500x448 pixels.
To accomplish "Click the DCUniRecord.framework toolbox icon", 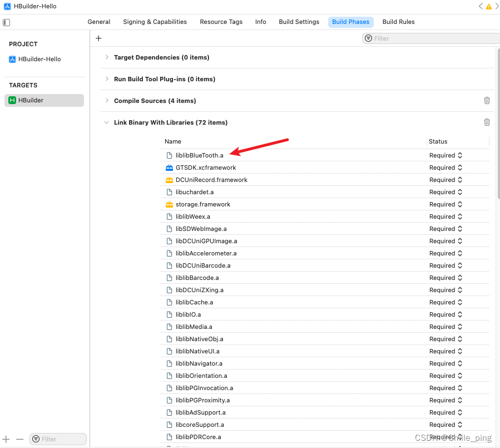I will click(x=169, y=180).
